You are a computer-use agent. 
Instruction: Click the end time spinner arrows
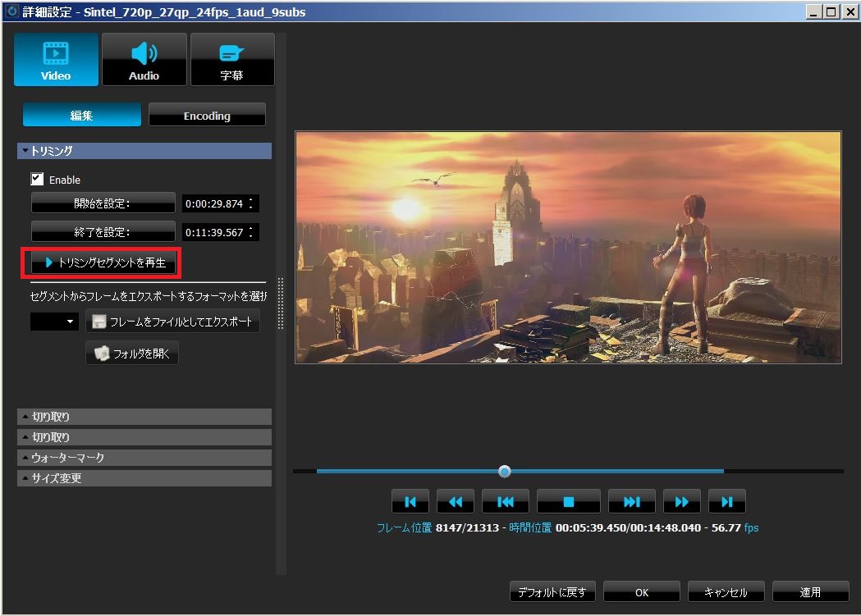pyautogui.click(x=251, y=232)
